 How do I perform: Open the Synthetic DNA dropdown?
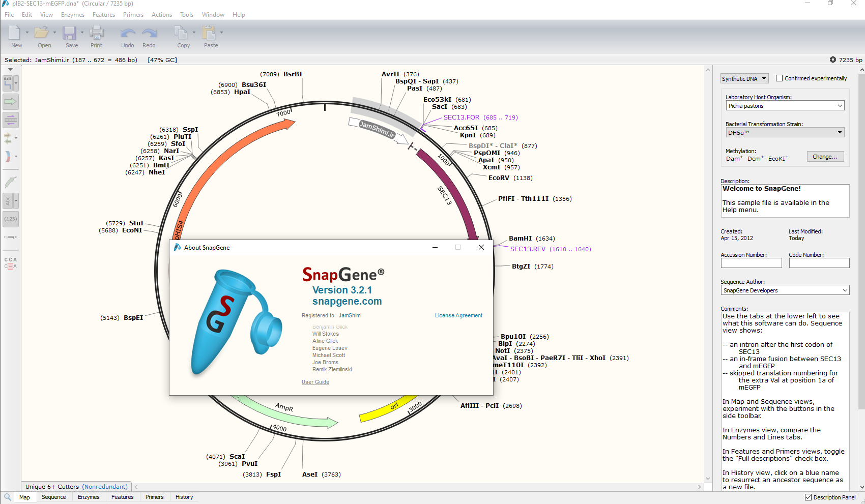(x=744, y=79)
